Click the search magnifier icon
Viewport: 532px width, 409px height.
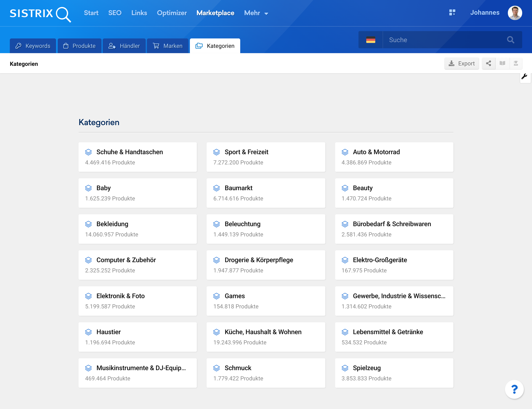click(511, 40)
